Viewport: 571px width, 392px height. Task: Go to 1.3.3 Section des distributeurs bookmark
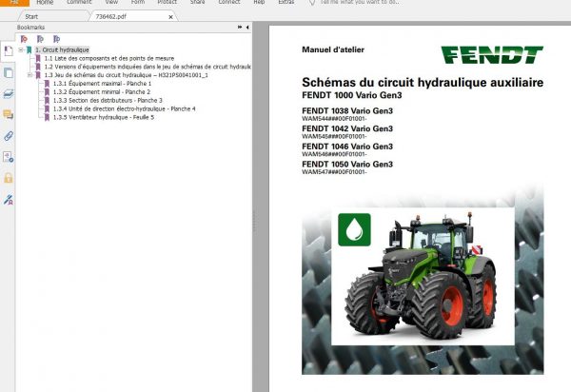[108, 101]
